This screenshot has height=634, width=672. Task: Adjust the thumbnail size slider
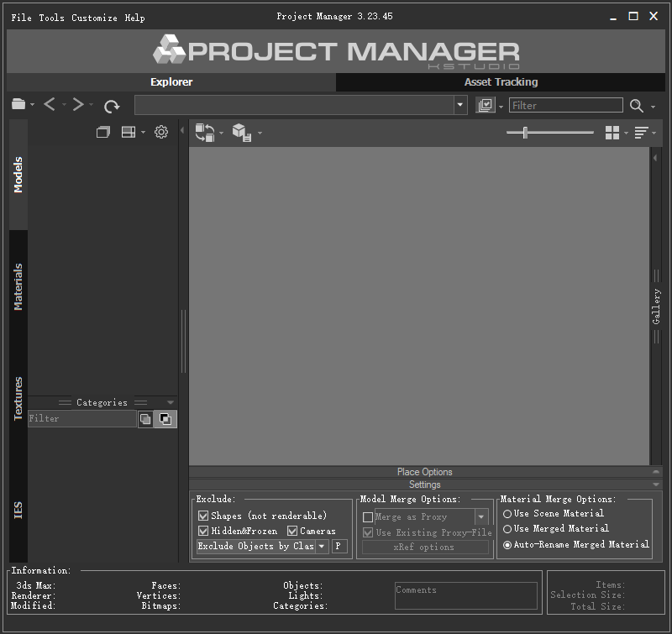[x=525, y=133]
